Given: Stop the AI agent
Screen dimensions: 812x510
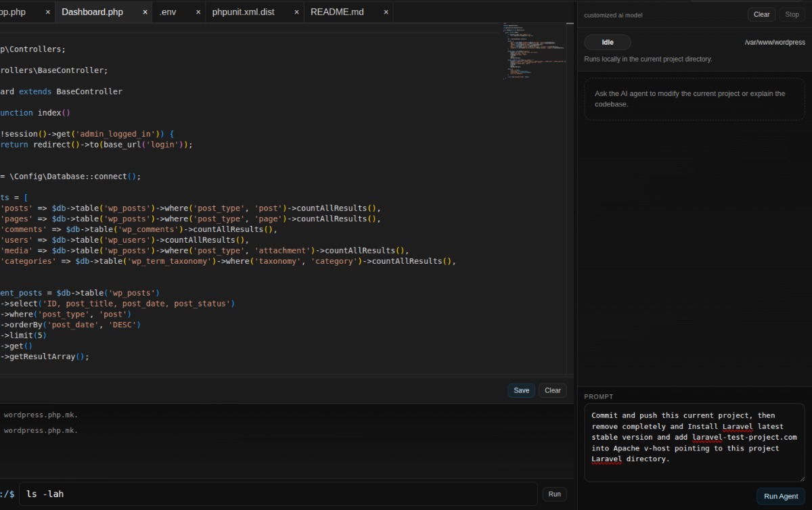Looking at the screenshot, I should 792,14.
